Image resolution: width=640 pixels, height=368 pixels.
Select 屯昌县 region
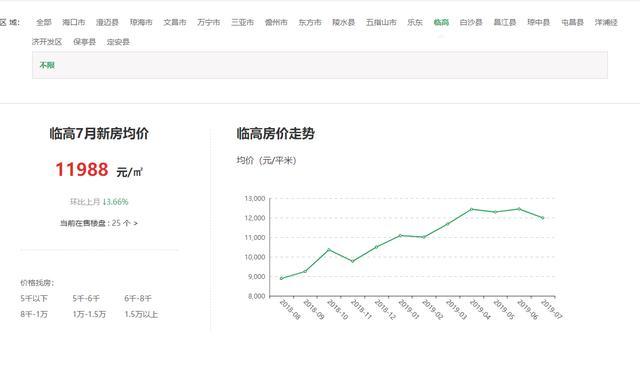[572, 22]
